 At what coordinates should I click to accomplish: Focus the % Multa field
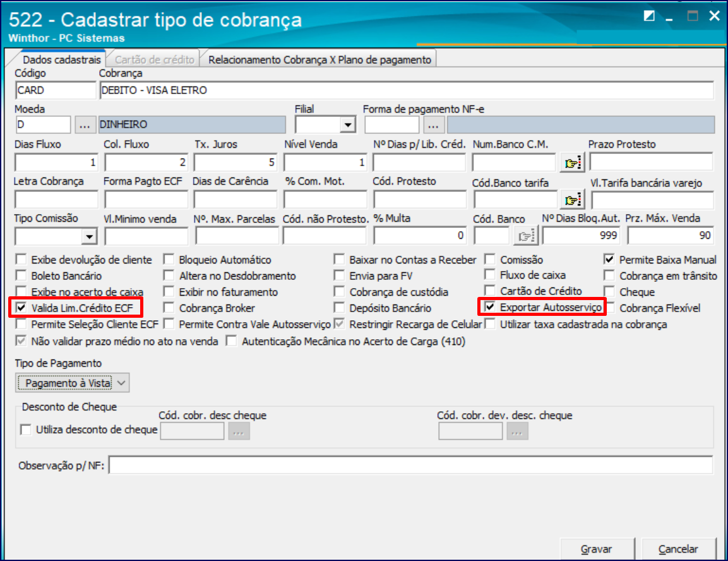coord(420,236)
